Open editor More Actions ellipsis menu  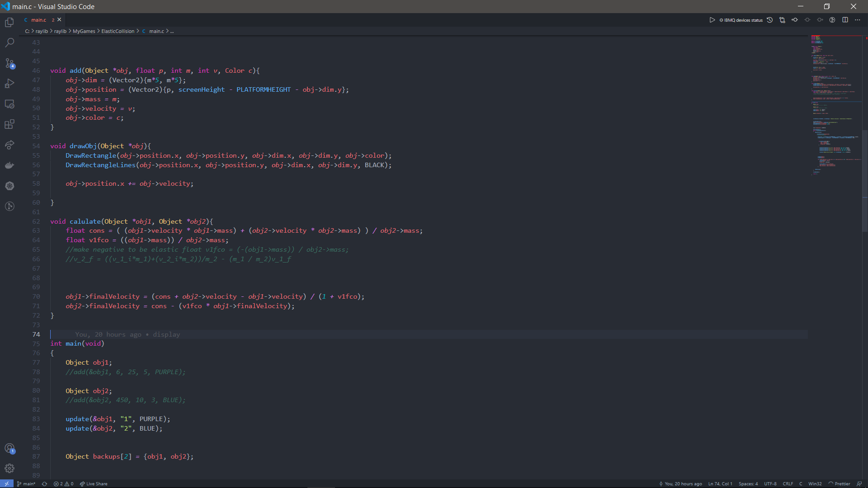coord(858,20)
